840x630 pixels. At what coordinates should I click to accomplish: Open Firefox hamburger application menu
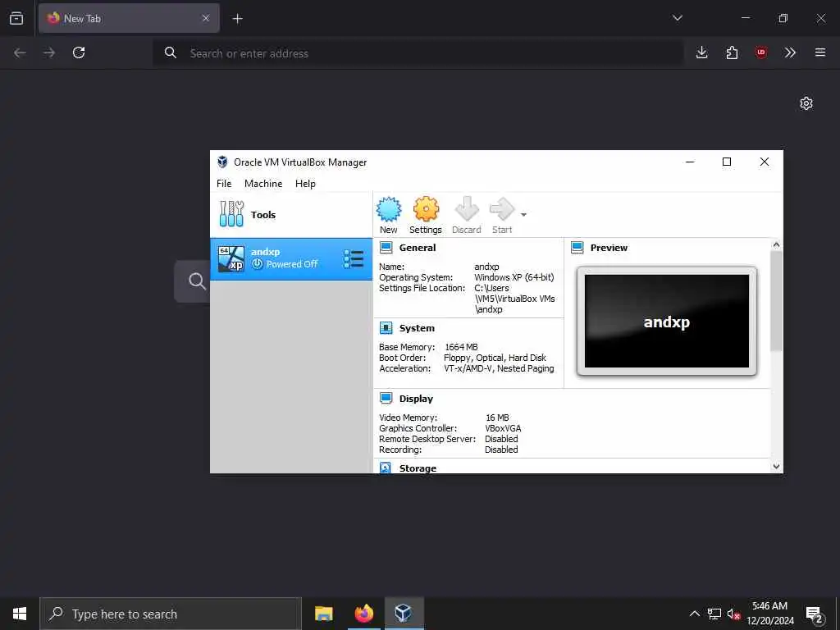pos(820,52)
